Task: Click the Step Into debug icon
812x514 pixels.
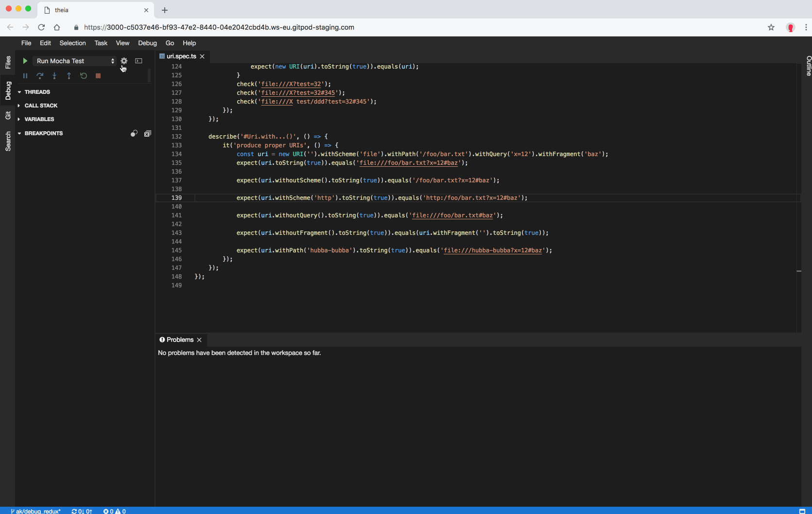Action: pyautogui.click(x=54, y=76)
